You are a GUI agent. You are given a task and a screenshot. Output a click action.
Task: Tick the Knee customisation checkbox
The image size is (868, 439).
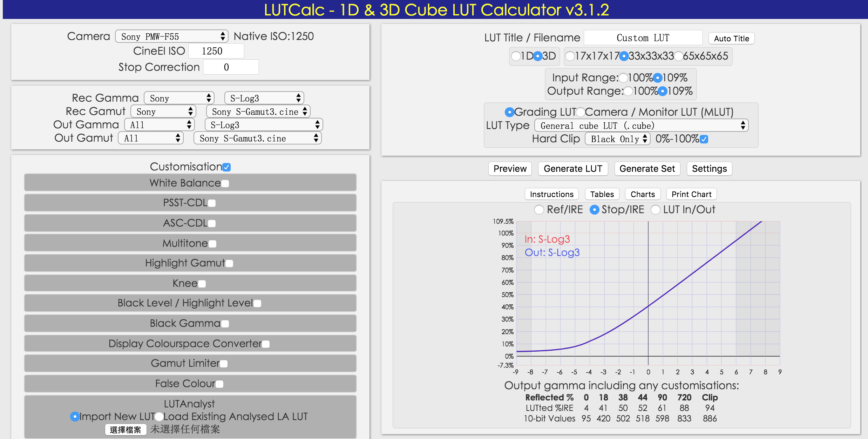202,284
